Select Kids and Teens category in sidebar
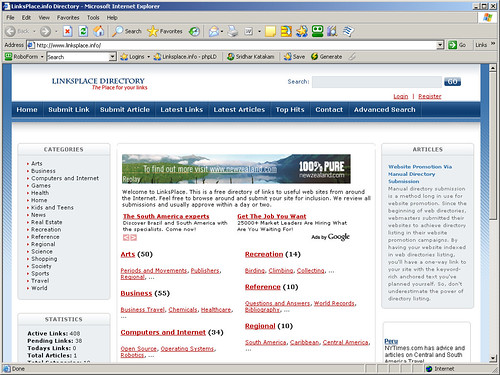Viewport: 500px width, 375px height. coord(52,208)
